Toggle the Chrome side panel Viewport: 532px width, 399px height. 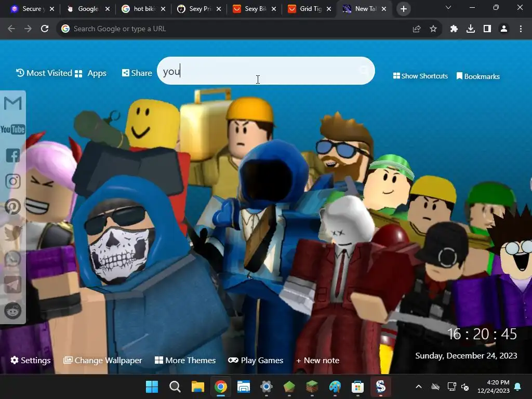(487, 29)
